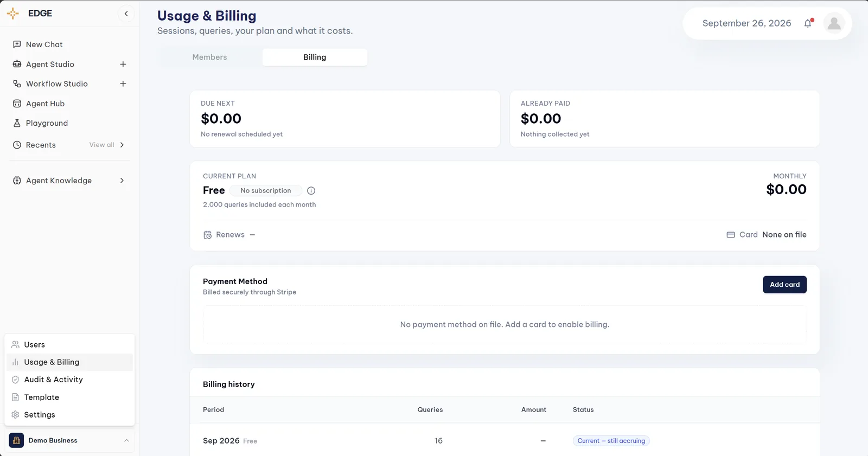Click the Recents clock icon
868x456 pixels.
17,145
